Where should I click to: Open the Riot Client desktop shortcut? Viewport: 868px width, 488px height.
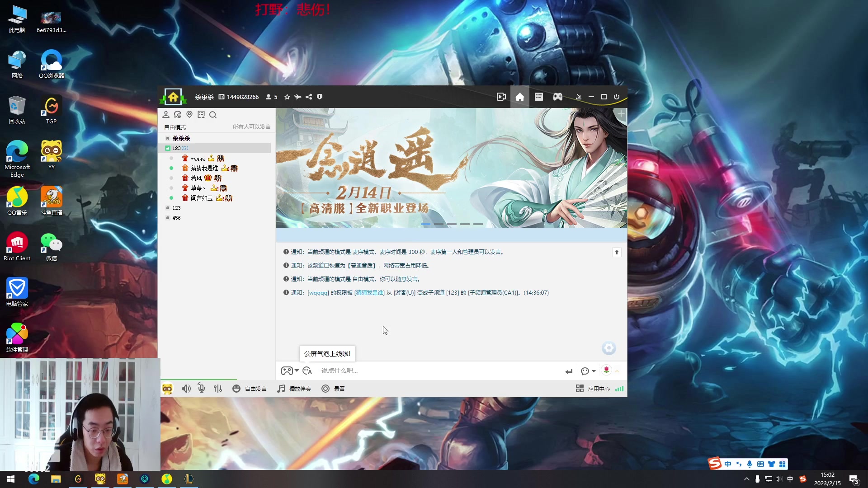coord(17,246)
